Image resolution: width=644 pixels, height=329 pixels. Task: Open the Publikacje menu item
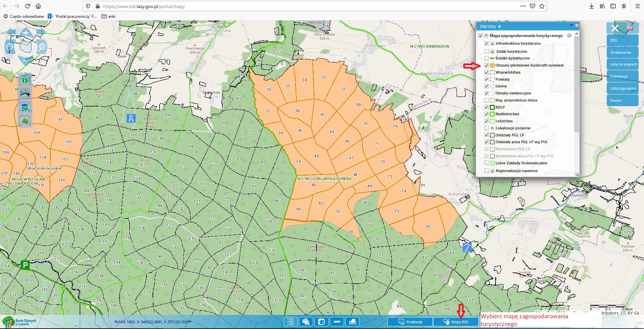pos(622,76)
